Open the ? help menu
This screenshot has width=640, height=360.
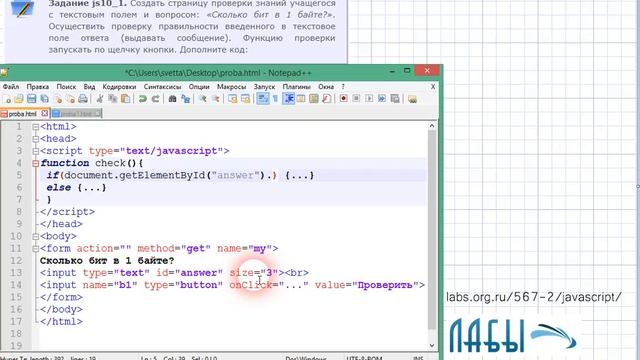343,87
